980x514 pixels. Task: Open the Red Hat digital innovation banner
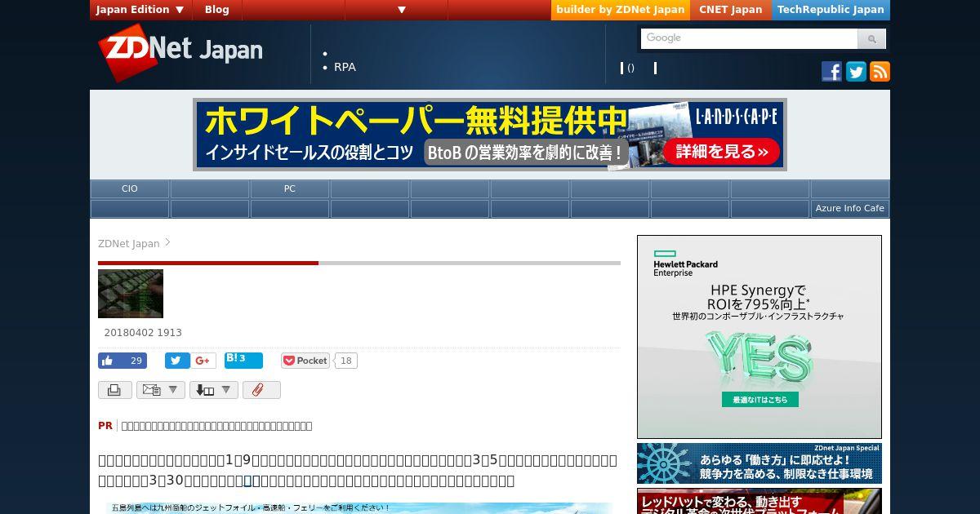pos(759,501)
